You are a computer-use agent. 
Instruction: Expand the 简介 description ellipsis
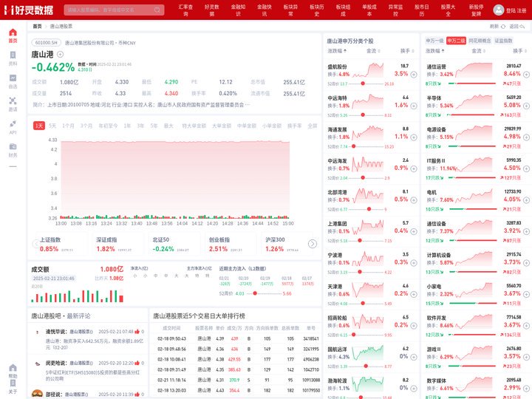coord(248,105)
